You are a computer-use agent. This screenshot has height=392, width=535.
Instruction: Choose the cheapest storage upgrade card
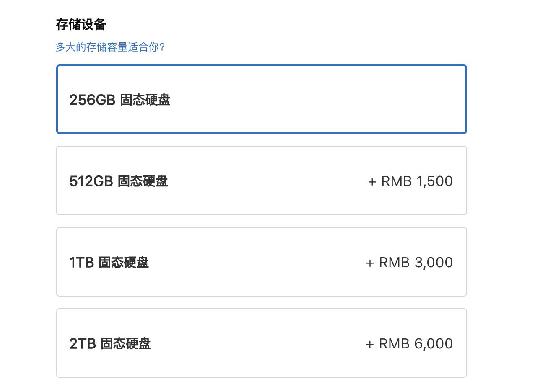pyautogui.click(x=261, y=180)
